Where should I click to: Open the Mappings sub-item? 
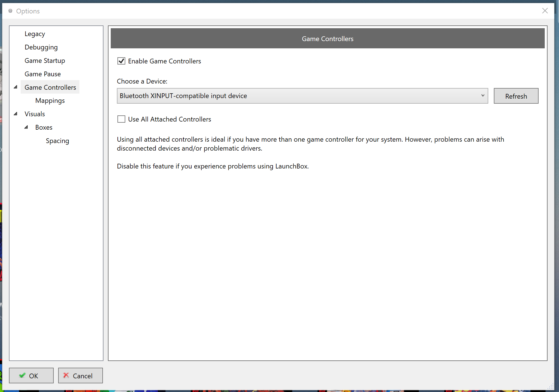coord(50,101)
